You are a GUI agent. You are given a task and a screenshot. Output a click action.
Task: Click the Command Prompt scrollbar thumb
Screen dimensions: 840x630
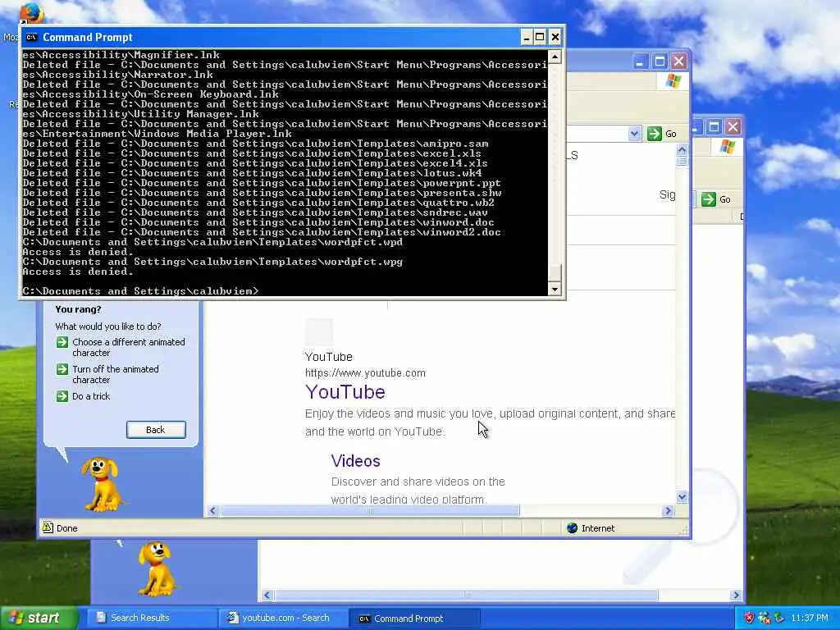pos(555,272)
